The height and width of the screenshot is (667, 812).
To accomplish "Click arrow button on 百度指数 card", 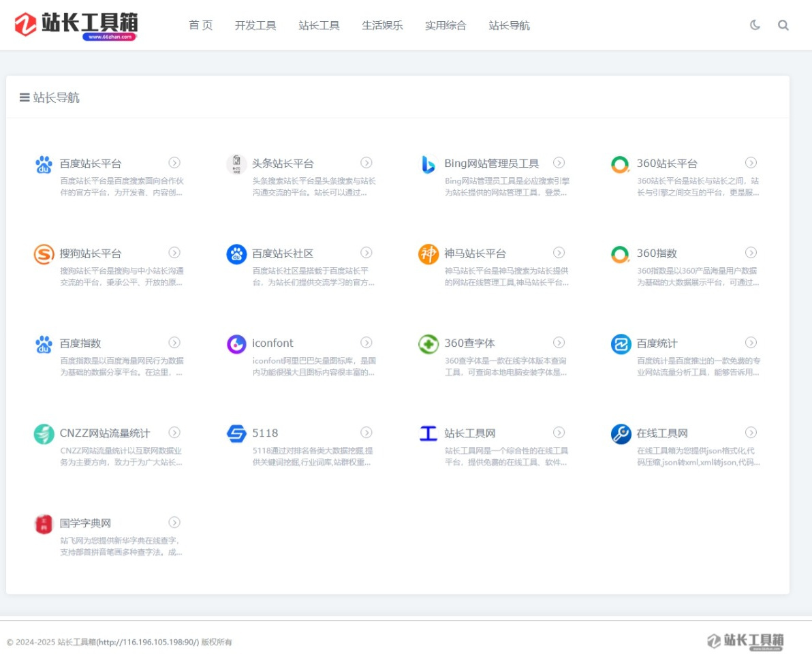I will [174, 342].
